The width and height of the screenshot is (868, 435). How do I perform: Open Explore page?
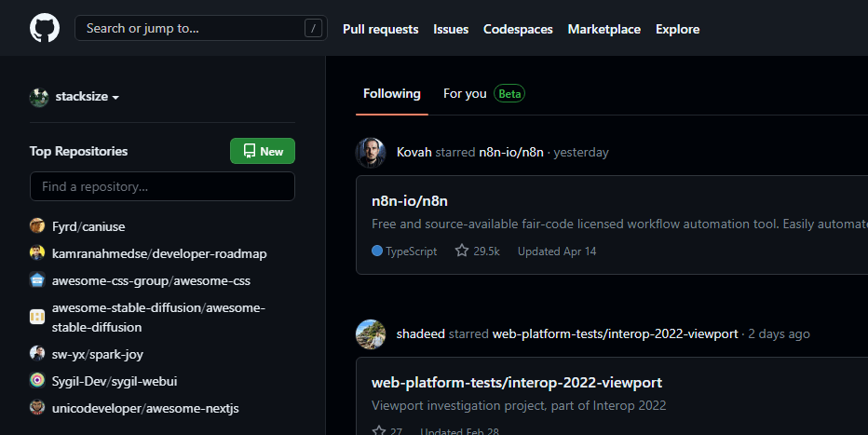click(x=678, y=29)
